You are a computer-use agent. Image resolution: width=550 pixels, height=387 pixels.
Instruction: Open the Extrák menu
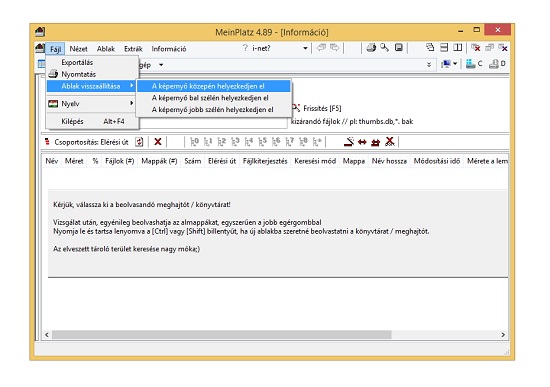click(x=133, y=49)
